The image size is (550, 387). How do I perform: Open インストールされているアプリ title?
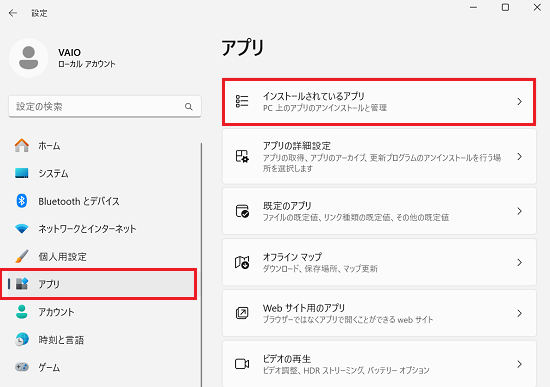314,96
